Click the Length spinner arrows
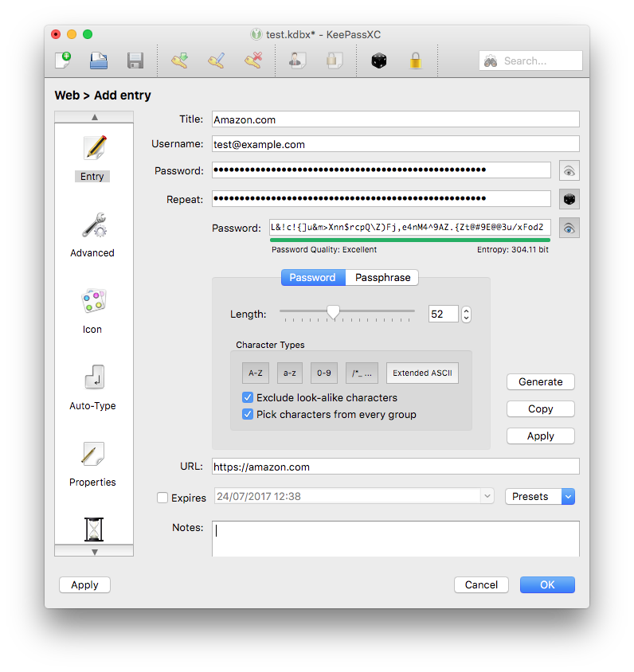The width and height of the screenshot is (634, 672). coord(467,315)
